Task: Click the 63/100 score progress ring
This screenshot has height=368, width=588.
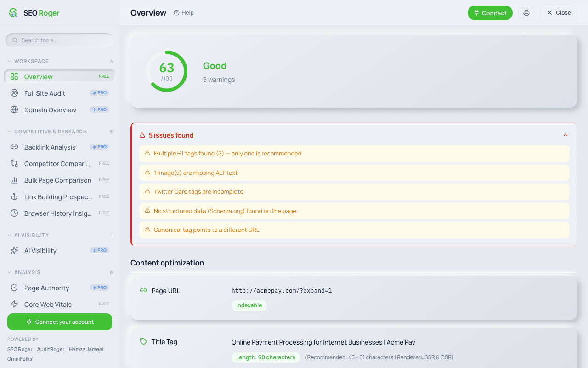Action: tap(167, 71)
